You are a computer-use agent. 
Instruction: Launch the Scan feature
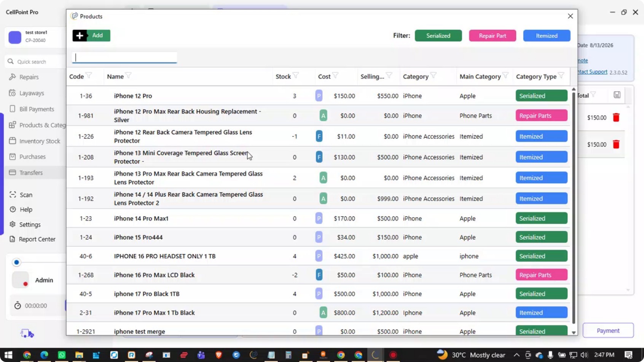(26, 195)
